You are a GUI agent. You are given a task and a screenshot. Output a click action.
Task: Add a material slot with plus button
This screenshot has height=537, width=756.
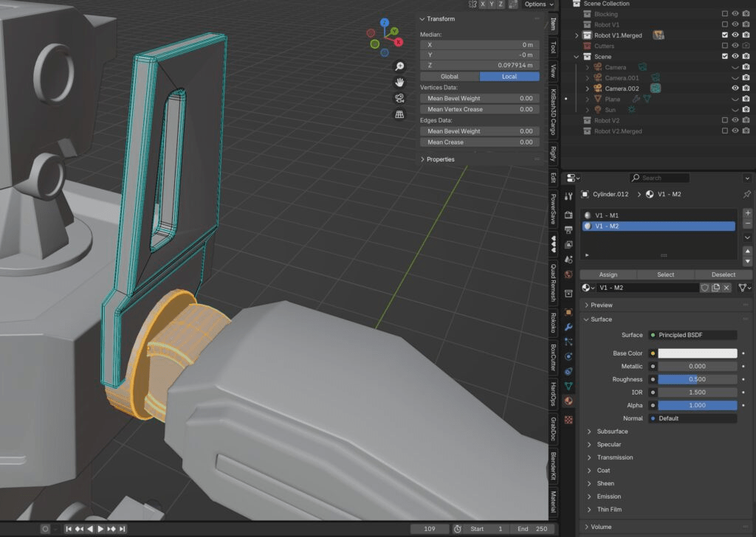coord(747,213)
